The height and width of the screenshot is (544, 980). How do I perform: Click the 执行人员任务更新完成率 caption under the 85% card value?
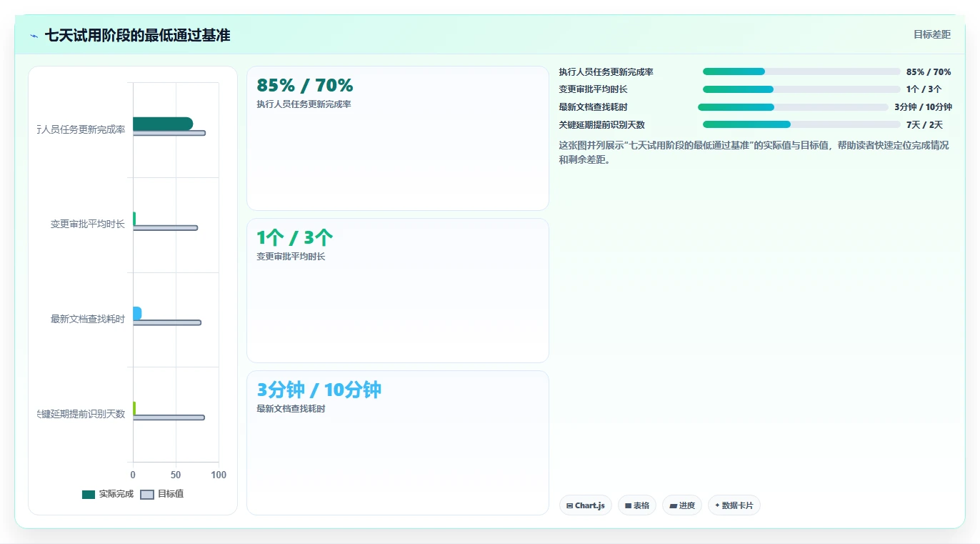point(304,104)
